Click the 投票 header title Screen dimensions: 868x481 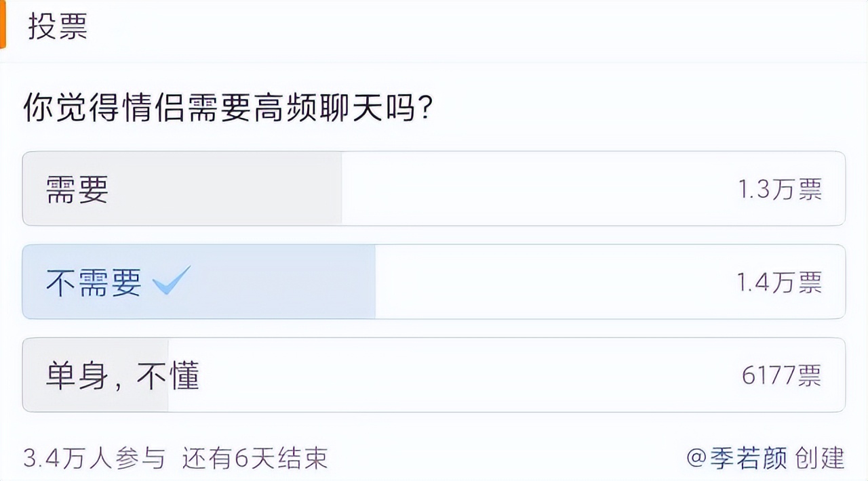coord(58,26)
